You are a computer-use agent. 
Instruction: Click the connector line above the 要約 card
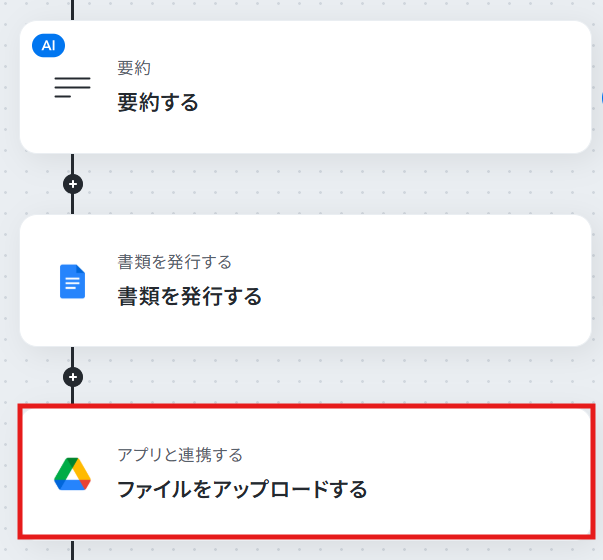73,10
